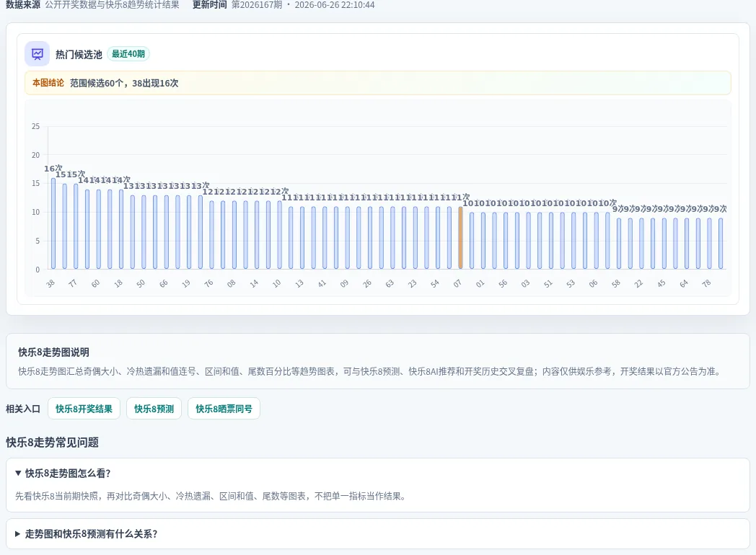756x555 pixels.
Task: Click the y-axis value 25
Action: point(35,126)
